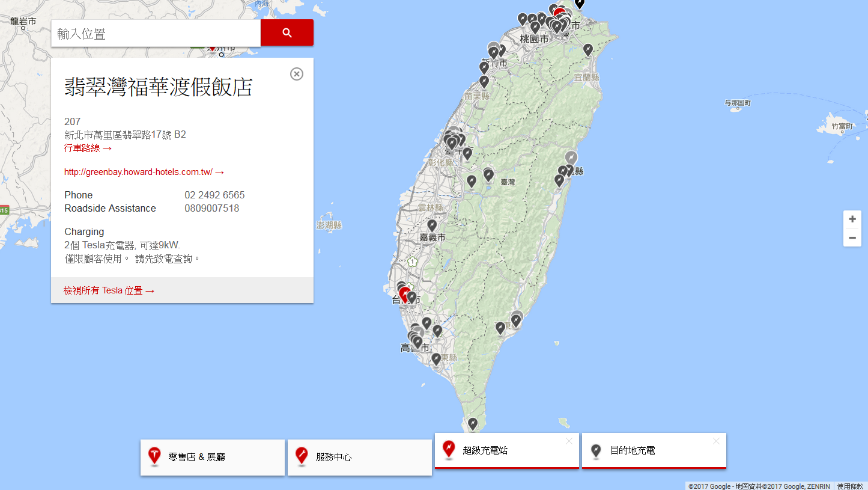Toggle the 超級充電站 filter
Image resolution: width=868 pixels, height=490 pixels.
tap(507, 450)
